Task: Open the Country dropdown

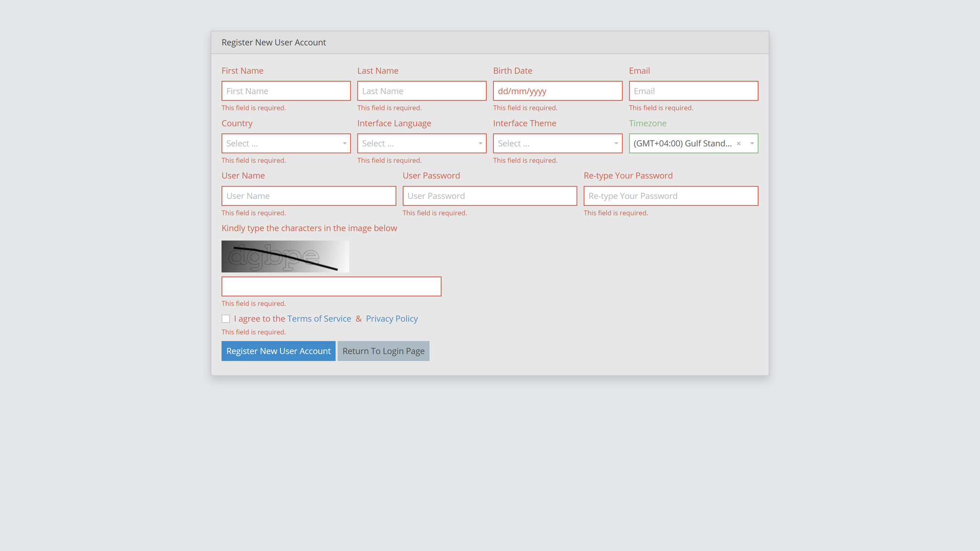Action: click(x=286, y=143)
